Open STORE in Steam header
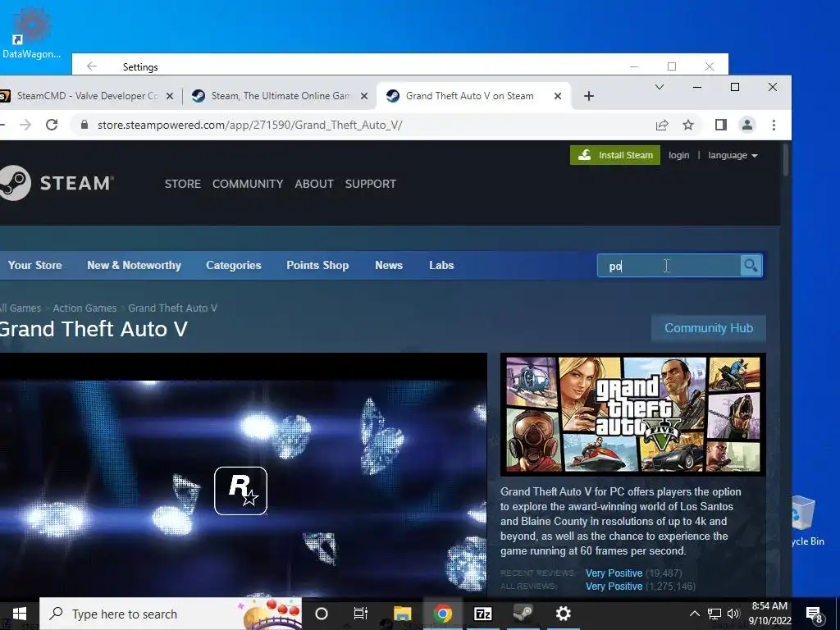This screenshot has width=840, height=630. click(x=183, y=184)
